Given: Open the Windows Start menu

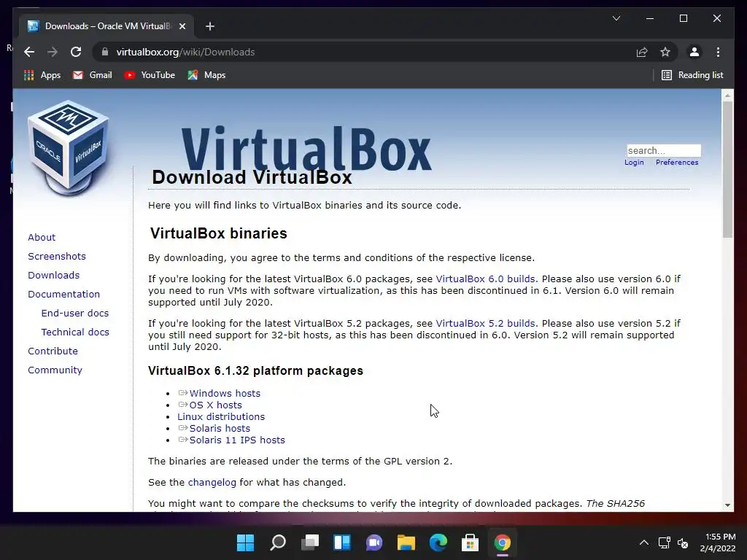Looking at the screenshot, I should point(245,542).
